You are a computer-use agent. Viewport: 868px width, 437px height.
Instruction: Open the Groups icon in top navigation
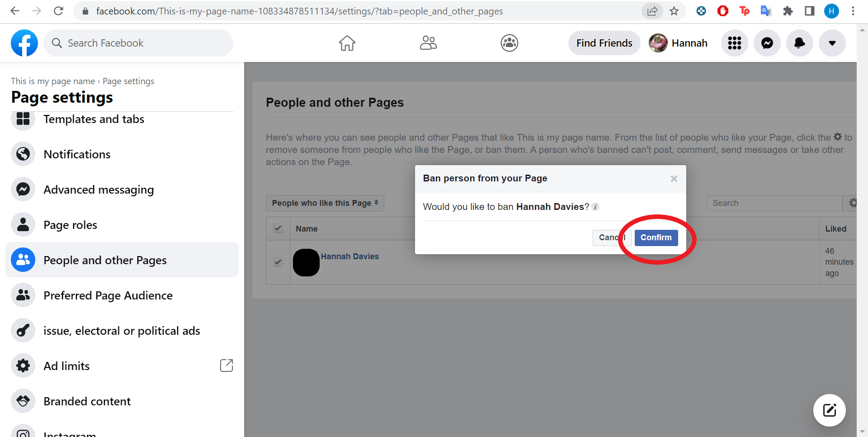(x=509, y=43)
